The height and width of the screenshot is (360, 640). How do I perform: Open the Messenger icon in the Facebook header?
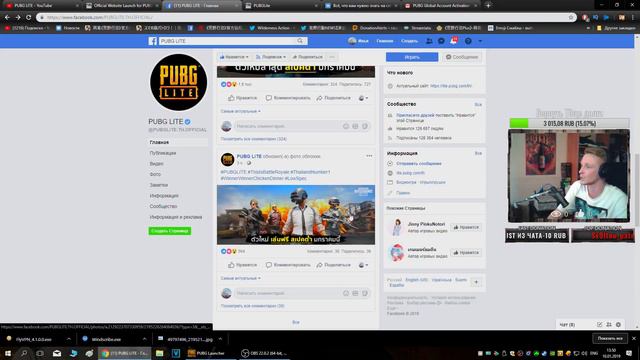point(441,41)
